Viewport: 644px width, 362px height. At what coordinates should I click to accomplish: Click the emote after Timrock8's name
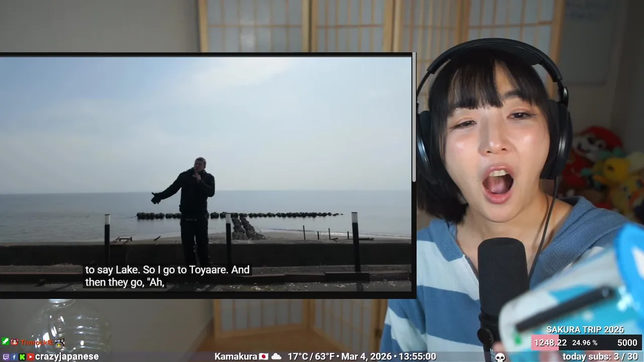[x=60, y=343]
